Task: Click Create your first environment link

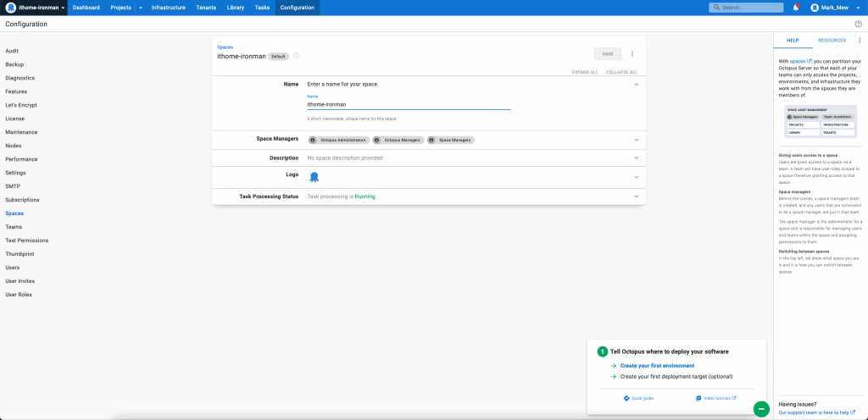Action: pyautogui.click(x=657, y=366)
